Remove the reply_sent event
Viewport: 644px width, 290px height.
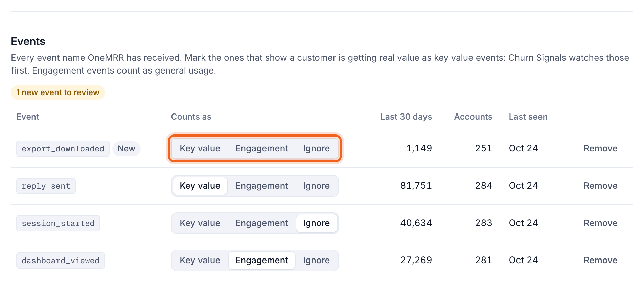click(600, 186)
